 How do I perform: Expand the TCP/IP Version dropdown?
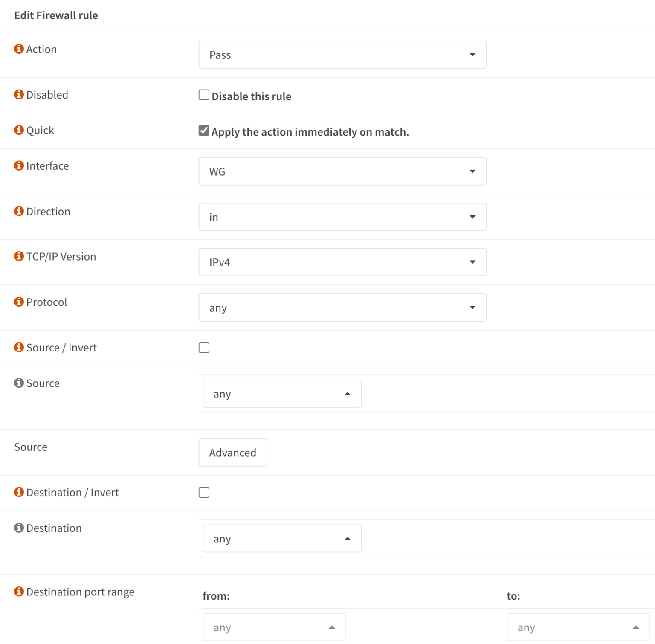(x=342, y=262)
